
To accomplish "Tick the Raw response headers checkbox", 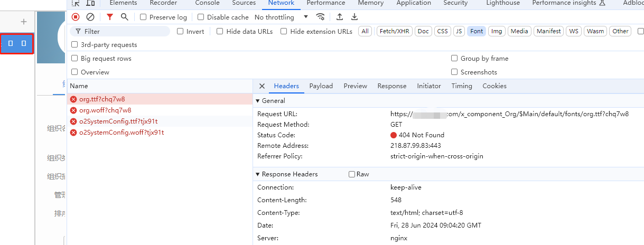I will [x=352, y=174].
